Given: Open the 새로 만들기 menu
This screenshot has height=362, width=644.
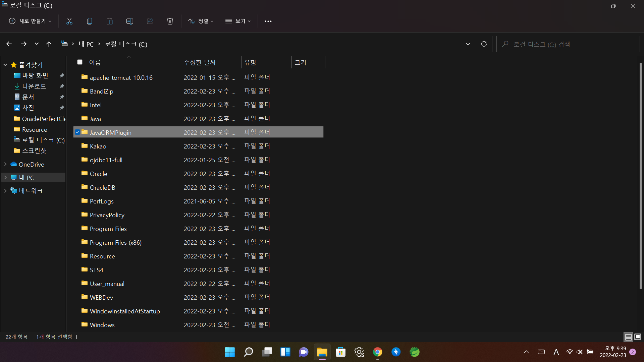Looking at the screenshot, I should 30,21.
